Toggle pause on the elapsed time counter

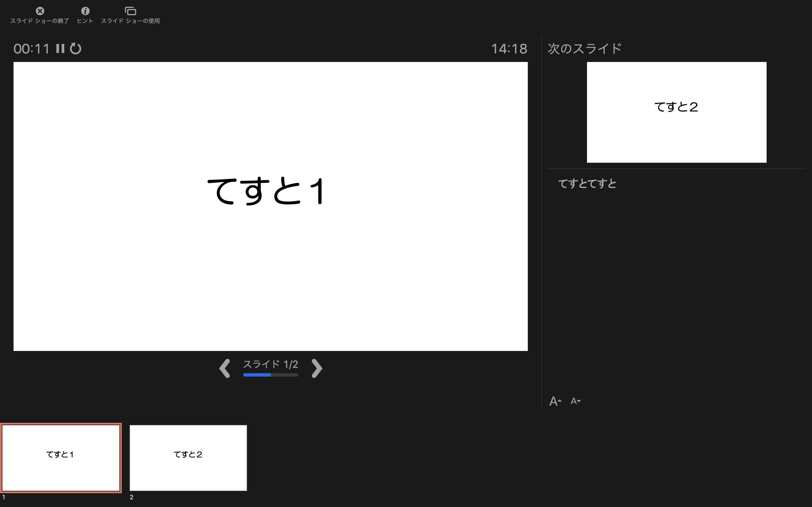click(60, 49)
